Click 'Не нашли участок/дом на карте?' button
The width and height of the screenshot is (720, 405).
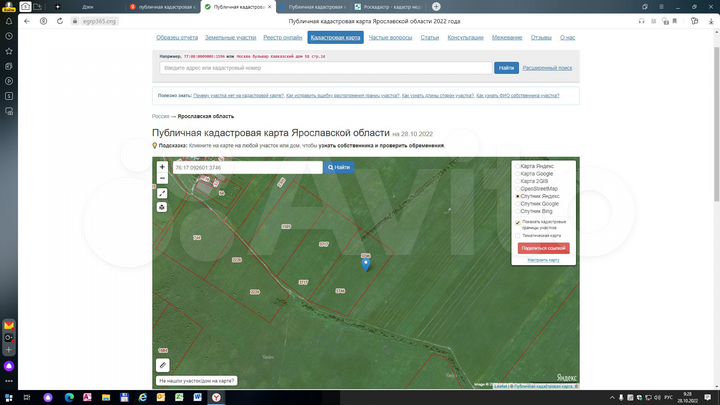[197, 381]
